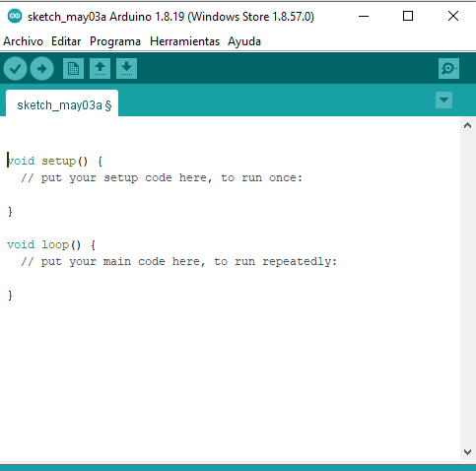Click the Arduino logo in title bar
This screenshot has height=471, width=476.
coord(15,16)
